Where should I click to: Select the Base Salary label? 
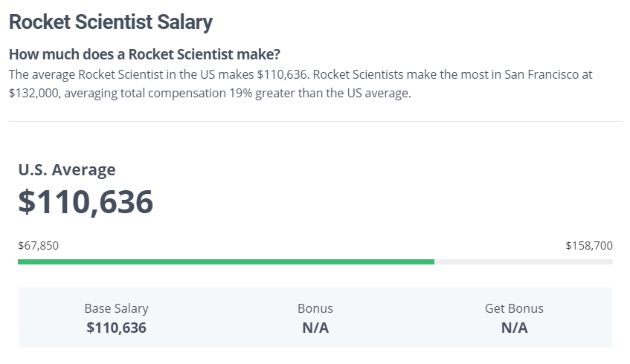pyautogui.click(x=117, y=308)
